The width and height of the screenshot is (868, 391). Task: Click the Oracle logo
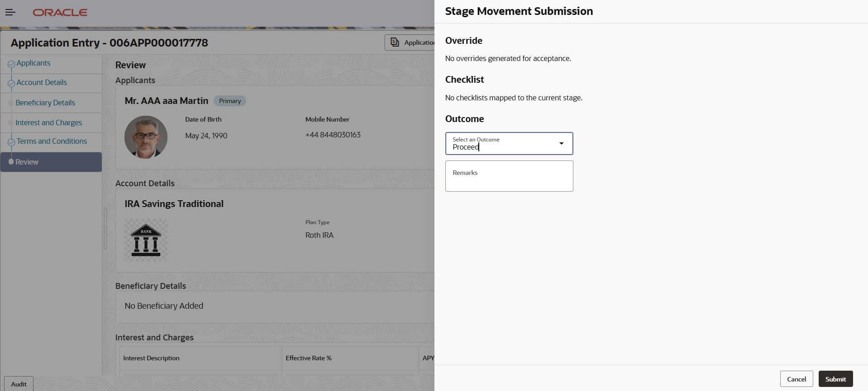(x=60, y=13)
